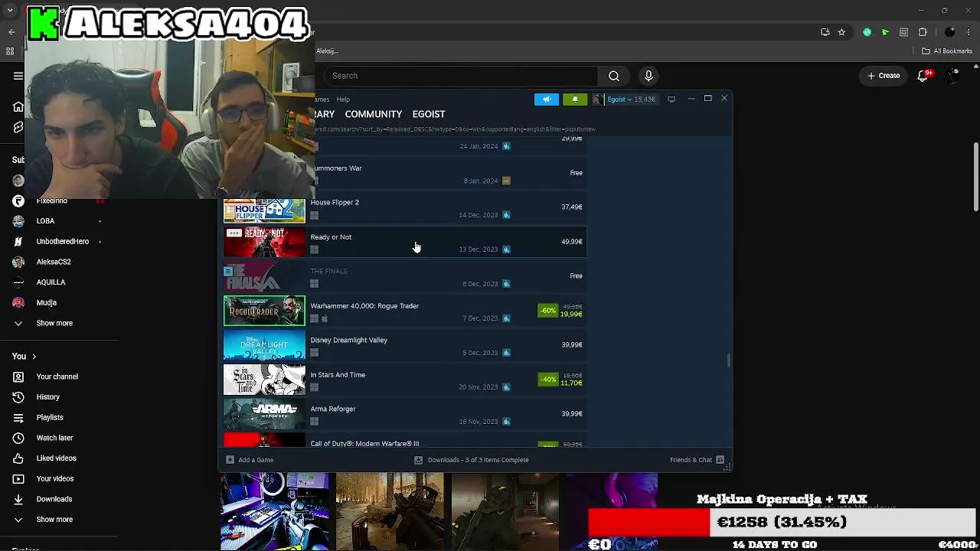Open Steam Help menu
The width and height of the screenshot is (980, 551).
pos(343,99)
